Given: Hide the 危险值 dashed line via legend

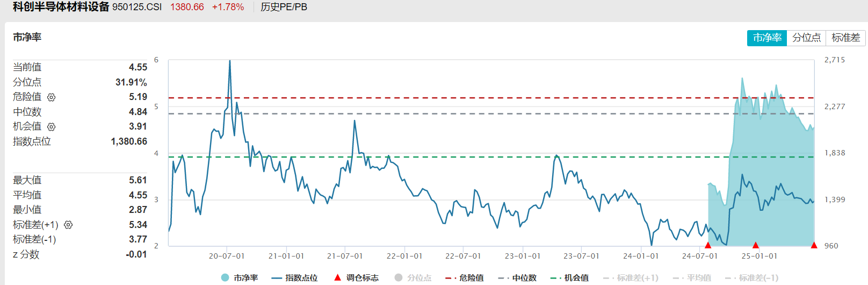Looking at the screenshot, I should (465, 277).
